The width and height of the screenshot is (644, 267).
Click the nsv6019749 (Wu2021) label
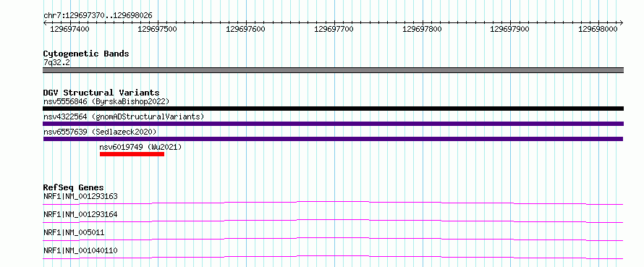click(140, 147)
